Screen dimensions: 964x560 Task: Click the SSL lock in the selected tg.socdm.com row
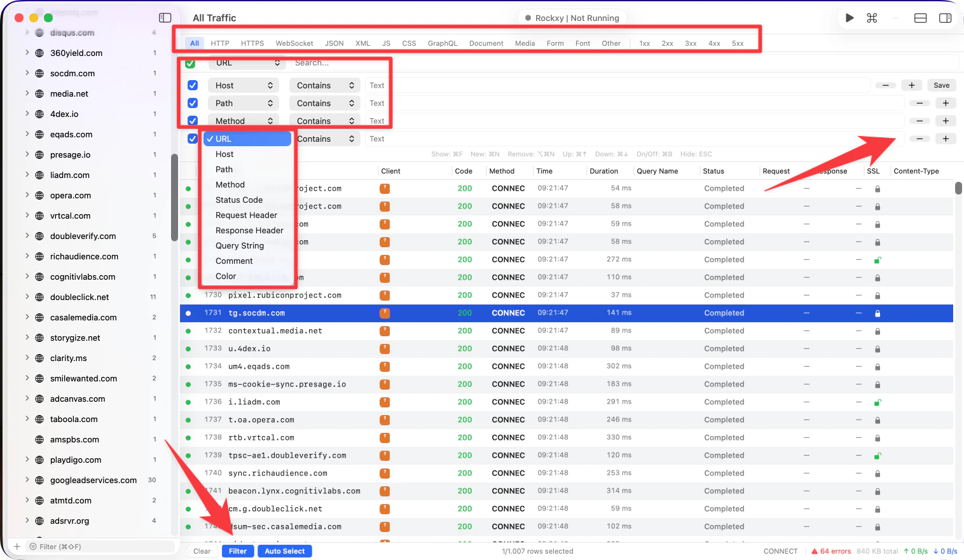[x=878, y=313]
